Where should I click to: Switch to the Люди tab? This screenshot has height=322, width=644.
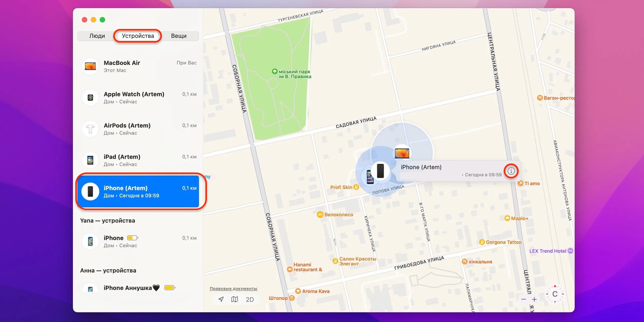pos(97,36)
